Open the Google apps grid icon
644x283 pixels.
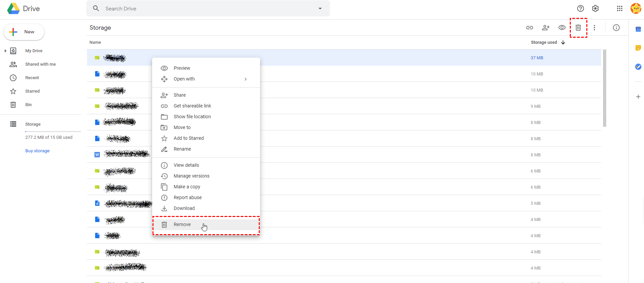(619, 8)
